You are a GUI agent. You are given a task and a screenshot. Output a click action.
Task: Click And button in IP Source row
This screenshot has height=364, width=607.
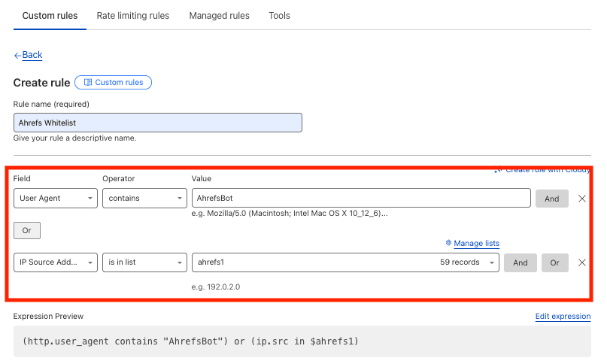coord(521,262)
